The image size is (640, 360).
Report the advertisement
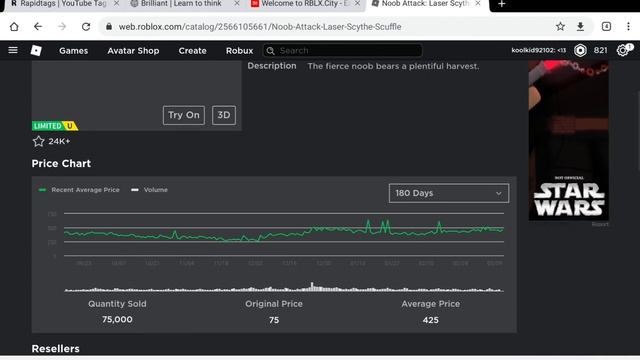(600, 224)
